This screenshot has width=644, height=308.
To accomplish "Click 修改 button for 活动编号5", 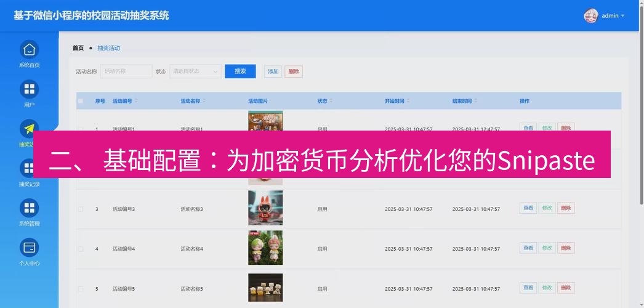I will (547, 288).
